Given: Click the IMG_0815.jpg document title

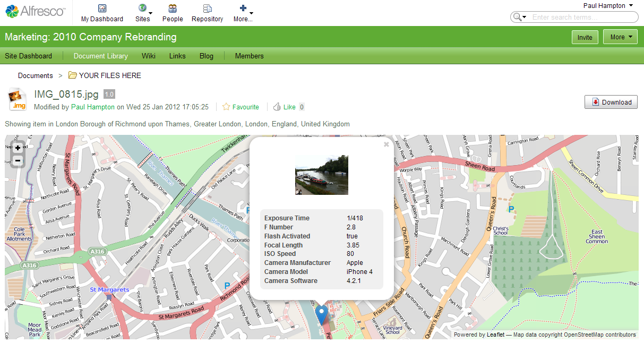Looking at the screenshot, I should pos(66,95).
